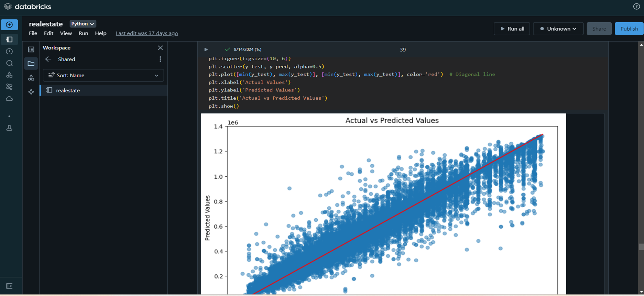Open the File menu
This screenshot has width=644, height=296.
click(33, 33)
